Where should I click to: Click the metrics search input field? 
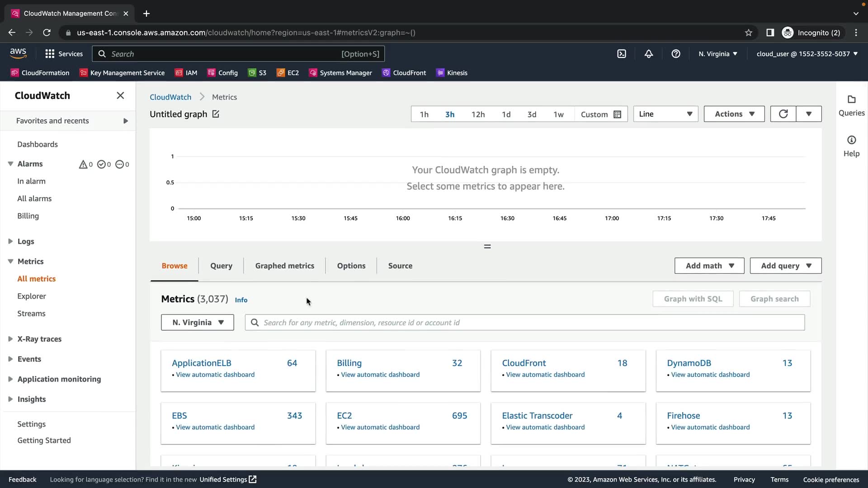pos(524,322)
